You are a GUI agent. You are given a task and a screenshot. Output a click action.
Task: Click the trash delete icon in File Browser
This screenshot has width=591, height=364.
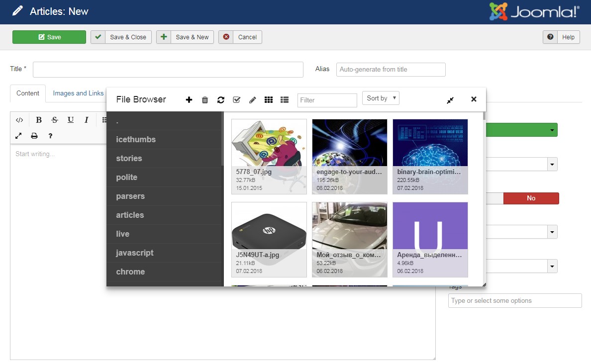click(205, 100)
